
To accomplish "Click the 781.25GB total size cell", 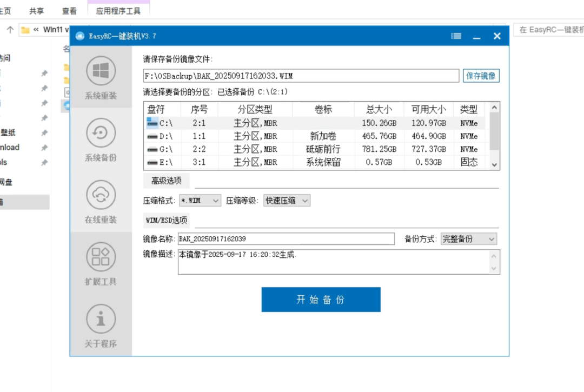I will point(379,149).
